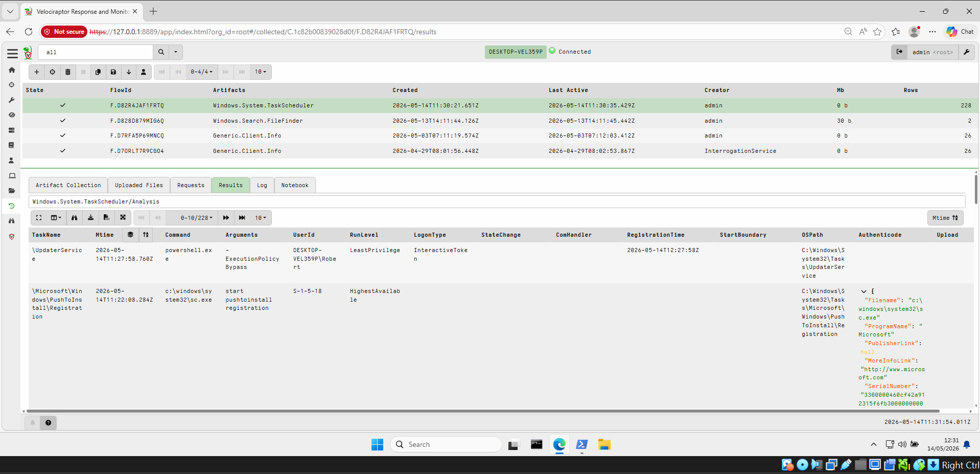Click the logout arrow icon
This screenshot has height=474, width=980.
click(899, 52)
